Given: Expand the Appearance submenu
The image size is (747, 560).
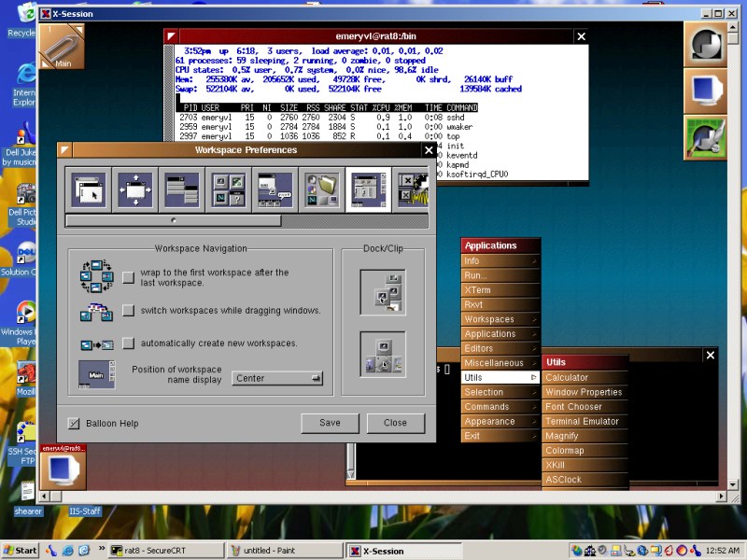Looking at the screenshot, I should coord(500,421).
